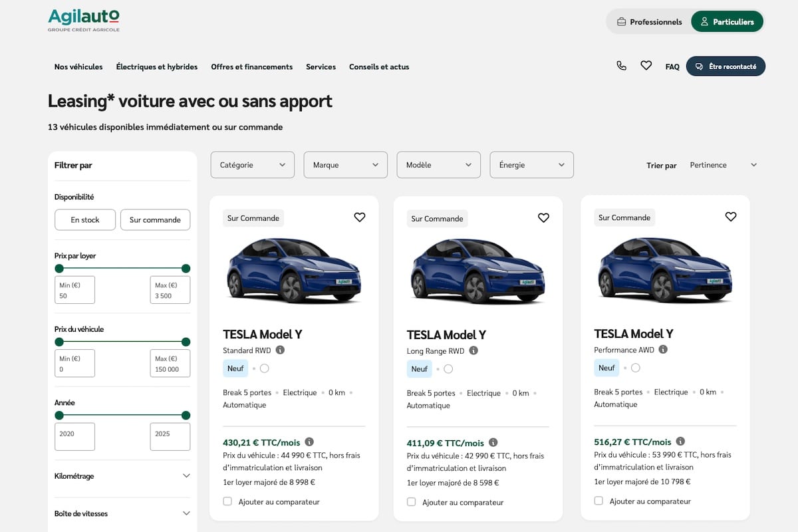The width and height of the screenshot is (798, 532).
Task: Check compare box for Long Range RWD card
Action: pyautogui.click(x=412, y=502)
